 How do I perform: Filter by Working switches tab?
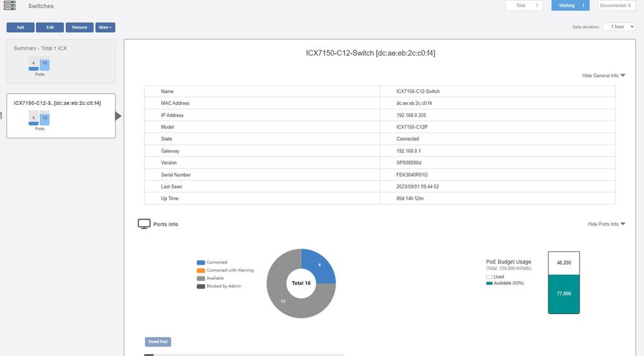tap(570, 6)
